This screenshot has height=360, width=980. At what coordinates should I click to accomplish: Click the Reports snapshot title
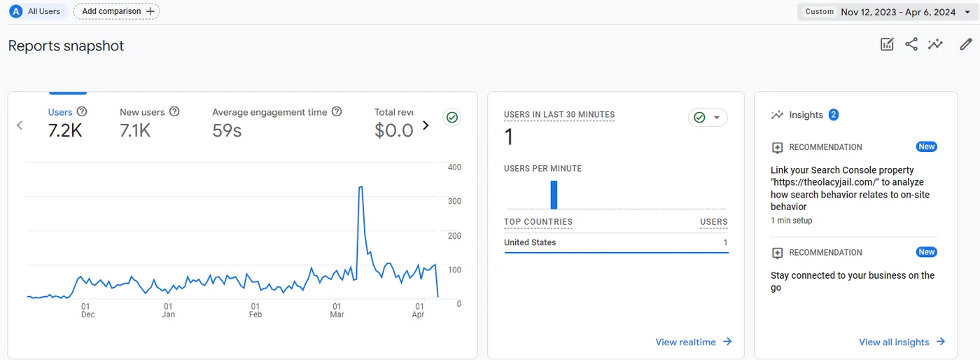(66, 46)
